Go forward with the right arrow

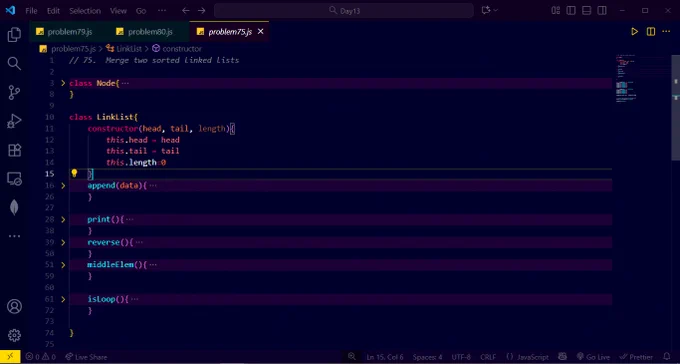(x=202, y=10)
